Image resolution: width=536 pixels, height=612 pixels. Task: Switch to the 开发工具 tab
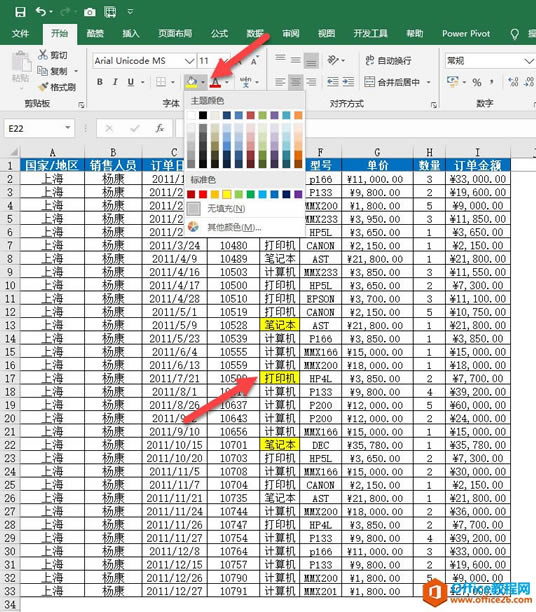click(x=370, y=34)
